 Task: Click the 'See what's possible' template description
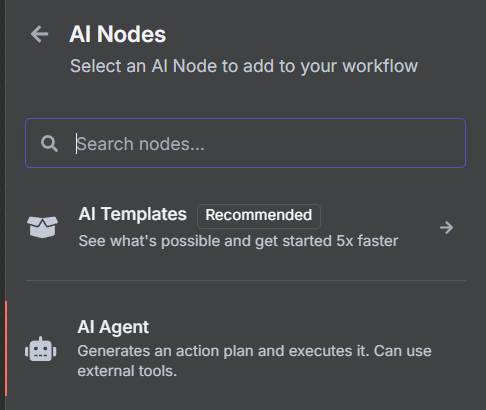tap(238, 241)
